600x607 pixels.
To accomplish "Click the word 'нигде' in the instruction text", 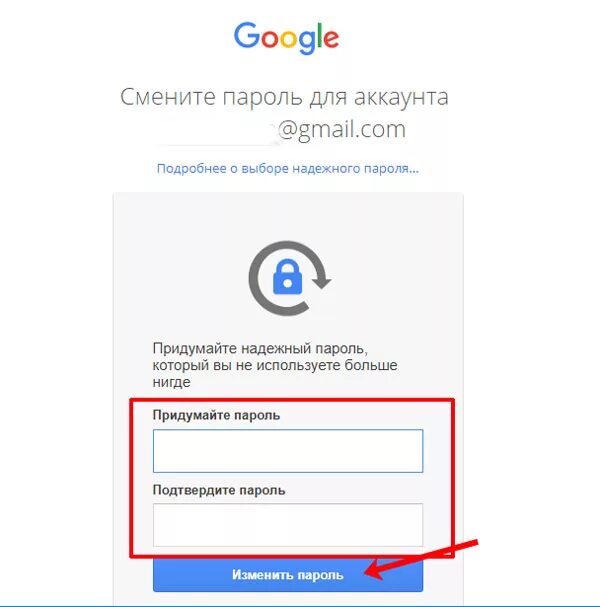I will tap(171, 382).
